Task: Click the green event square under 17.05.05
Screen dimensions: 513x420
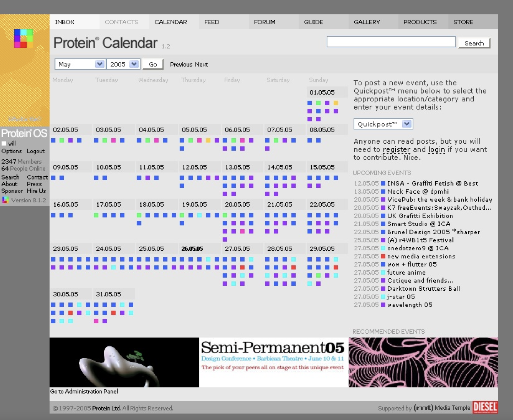Action: coord(96,215)
